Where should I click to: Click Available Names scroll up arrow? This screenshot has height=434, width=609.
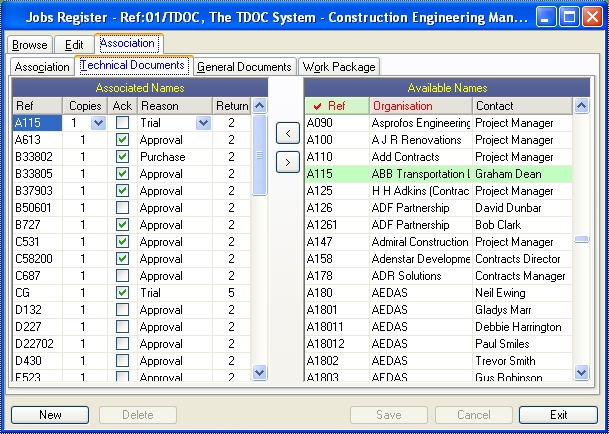(x=581, y=106)
